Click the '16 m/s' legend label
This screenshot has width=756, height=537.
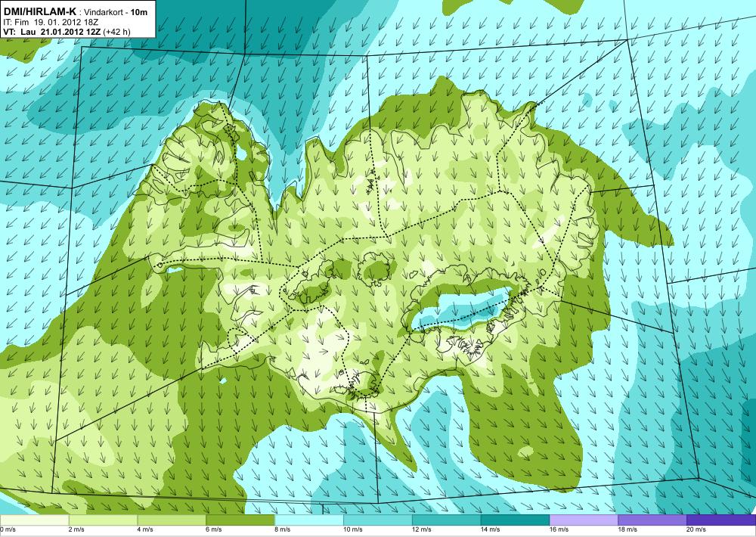(x=559, y=529)
